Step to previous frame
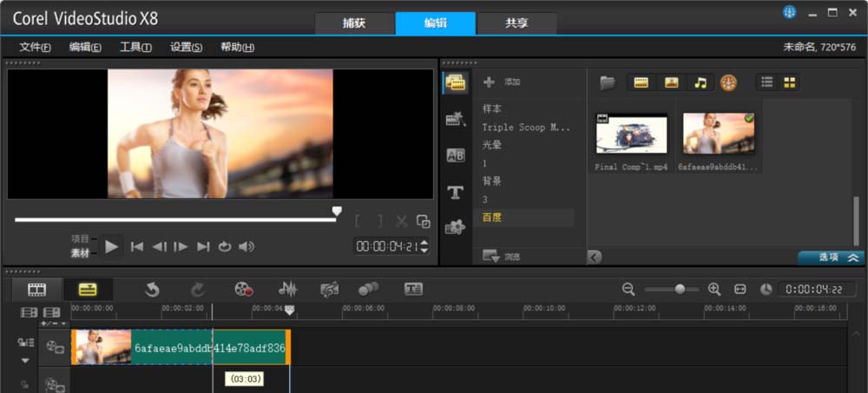Screen dimensions: 868x393 (x=159, y=247)
